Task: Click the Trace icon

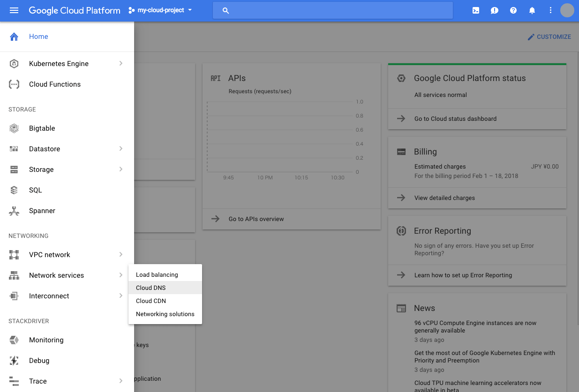Action: 14,381
